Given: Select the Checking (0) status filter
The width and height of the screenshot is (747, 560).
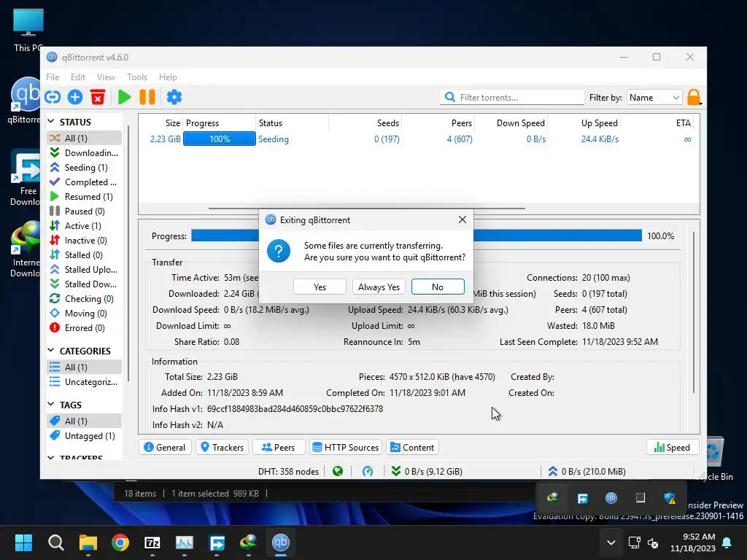Looking at the screenshot, I should pyautogui.click(x=85, y=298).
